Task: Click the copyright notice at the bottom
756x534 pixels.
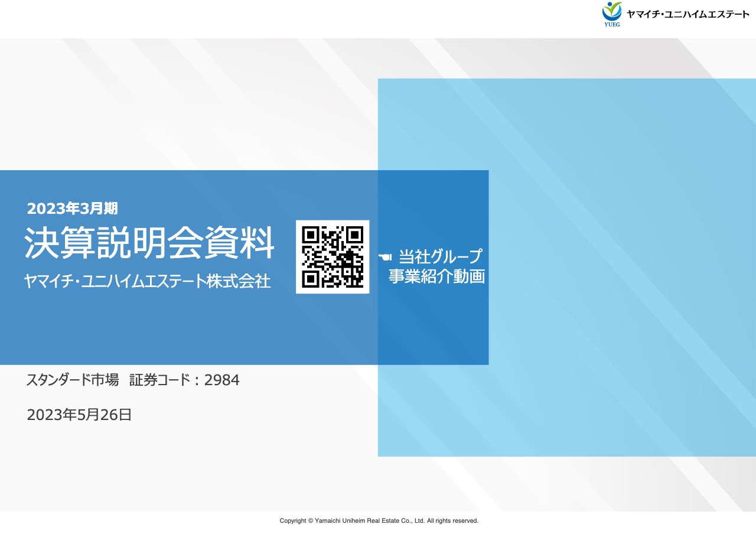Action: 378,520
